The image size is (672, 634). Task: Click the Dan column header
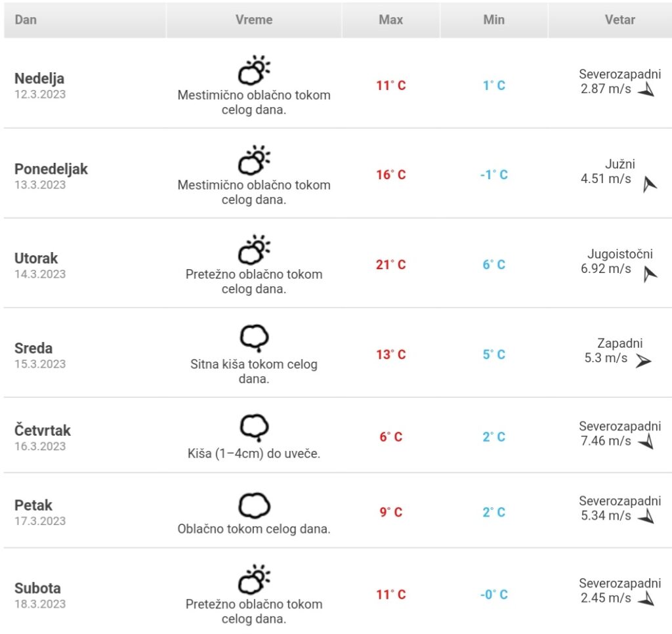click(26, 20)
